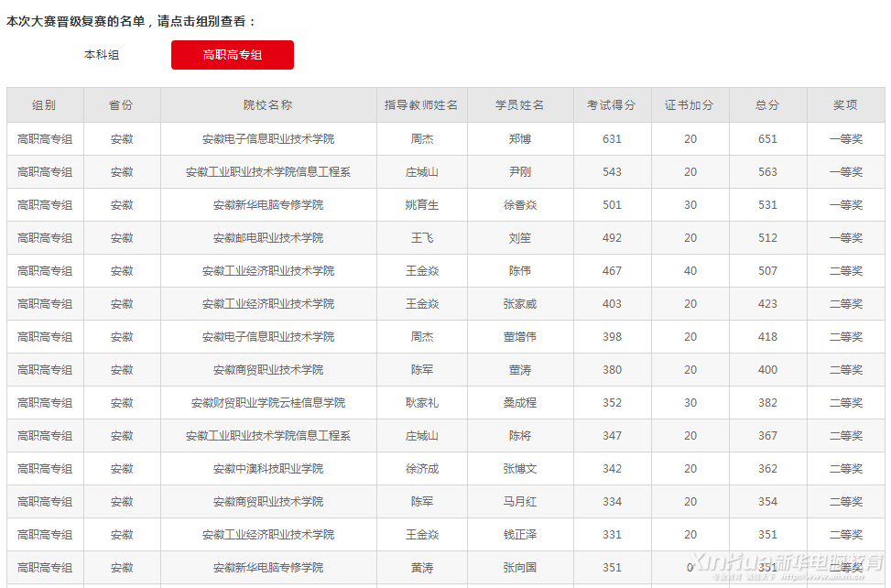Click the 奖项 column header
Image resolution: width=891 pixels, height=588 pixels.
click(845, 105)
